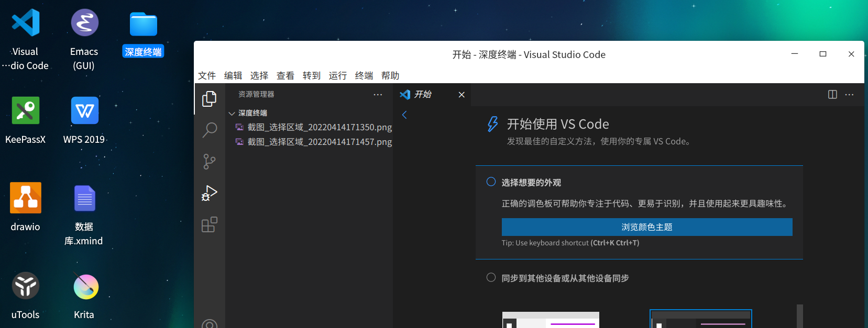Split the editor to the right

pyautogui.click(x=832, y=95)
